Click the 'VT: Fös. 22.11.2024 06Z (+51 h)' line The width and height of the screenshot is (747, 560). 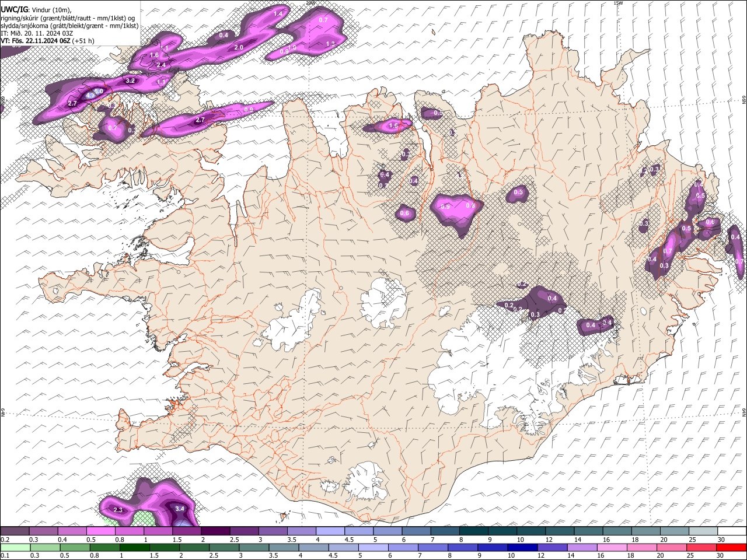[x=48, y=41]
